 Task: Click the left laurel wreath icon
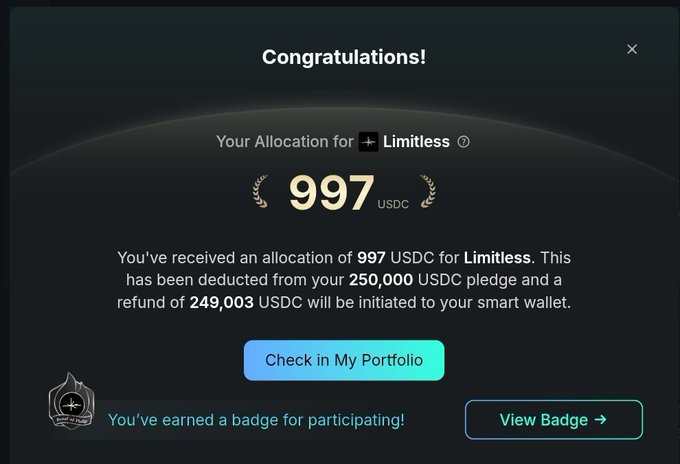coord(260,190)
